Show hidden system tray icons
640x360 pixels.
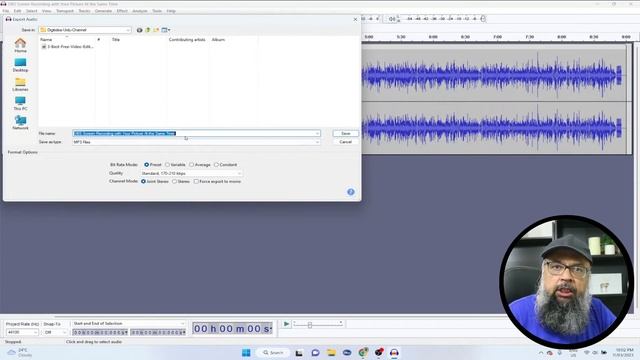(541, 353)
